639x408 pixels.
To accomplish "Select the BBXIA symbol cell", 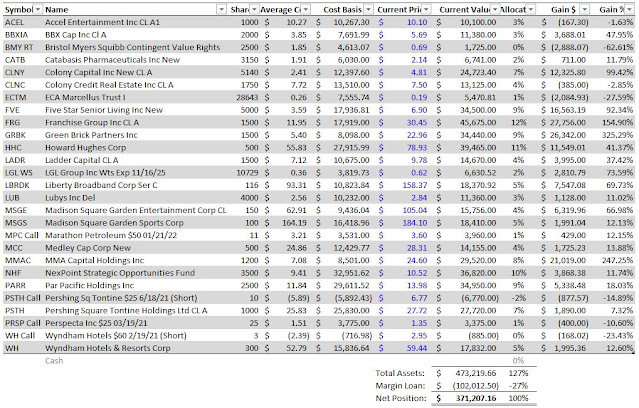I will pyautogui.click(x=15, y=35).
